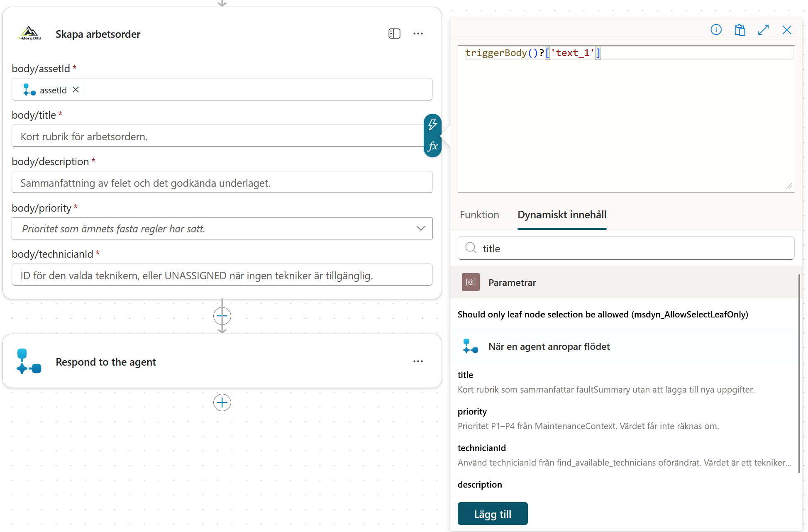
Task: Open Skapa arbetsorder more options menu
Action: pos(418,34)
